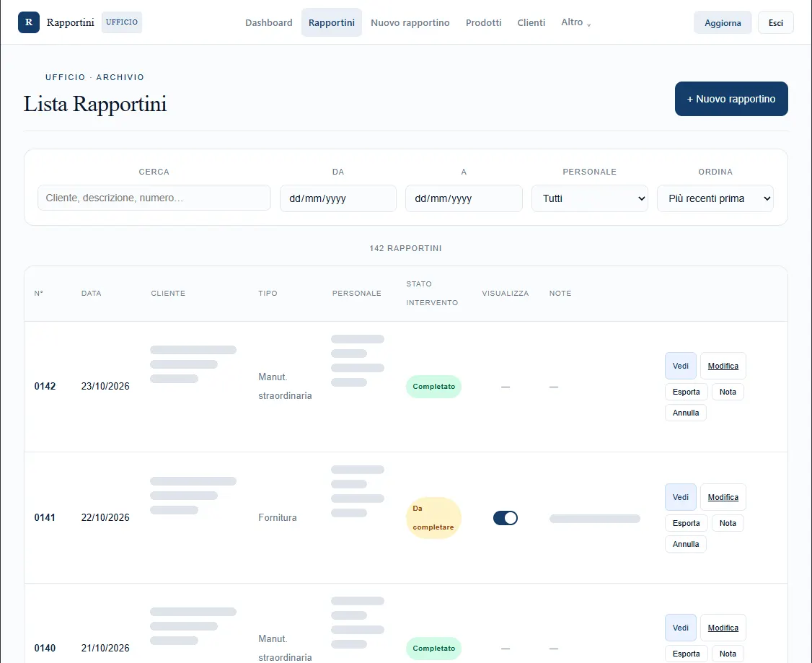Click date 22/10/2026
The image size is (812, 663).
coord(105,517)
